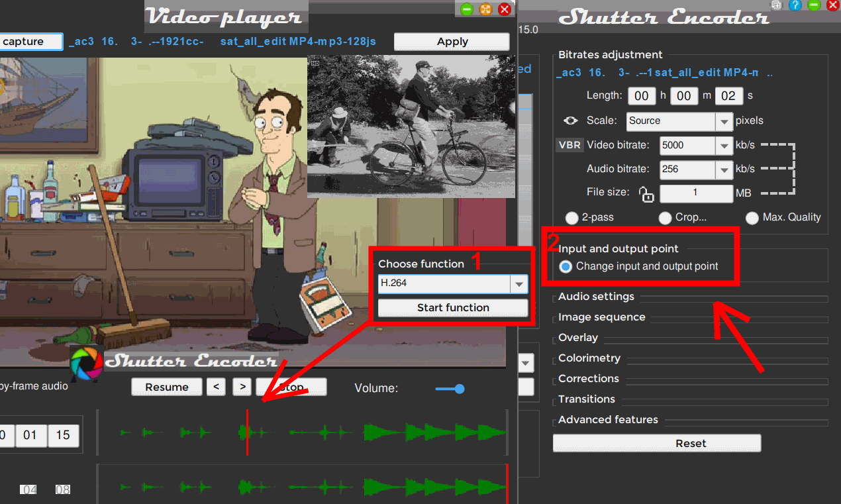The width and height of the screenshot is (841, 504).
Task: Click timecode field showing 15
Action: pyautogui.click(x=63, y=435)
